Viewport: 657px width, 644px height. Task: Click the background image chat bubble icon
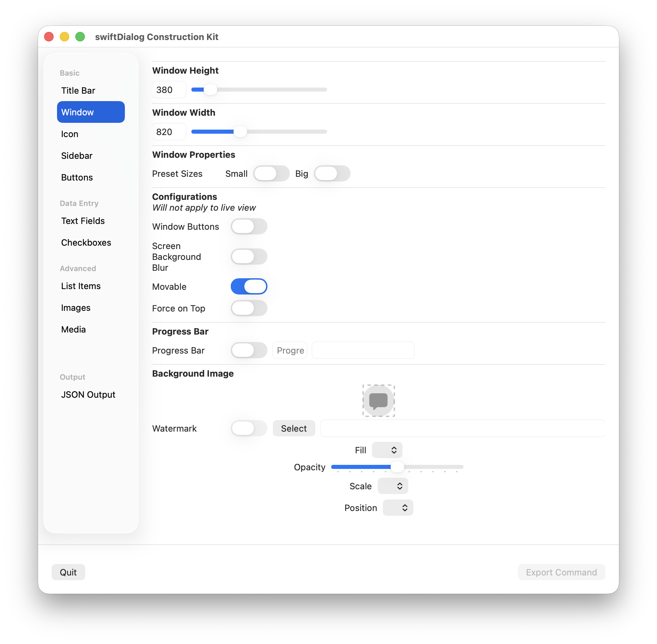[x=378, y=400]
